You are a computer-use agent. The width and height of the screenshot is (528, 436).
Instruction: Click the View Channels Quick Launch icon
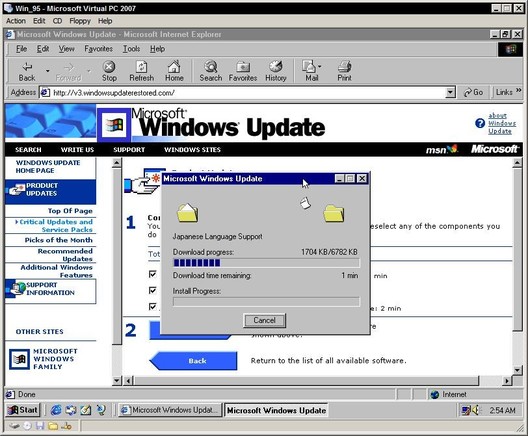(x=101, y=410)
